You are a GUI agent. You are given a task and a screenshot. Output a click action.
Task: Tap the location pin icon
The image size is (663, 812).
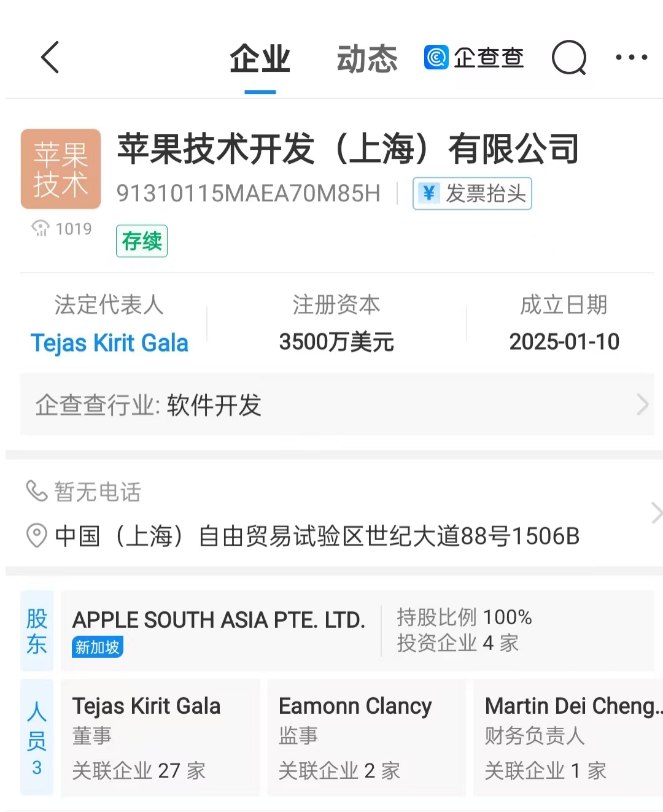[37, 535]
